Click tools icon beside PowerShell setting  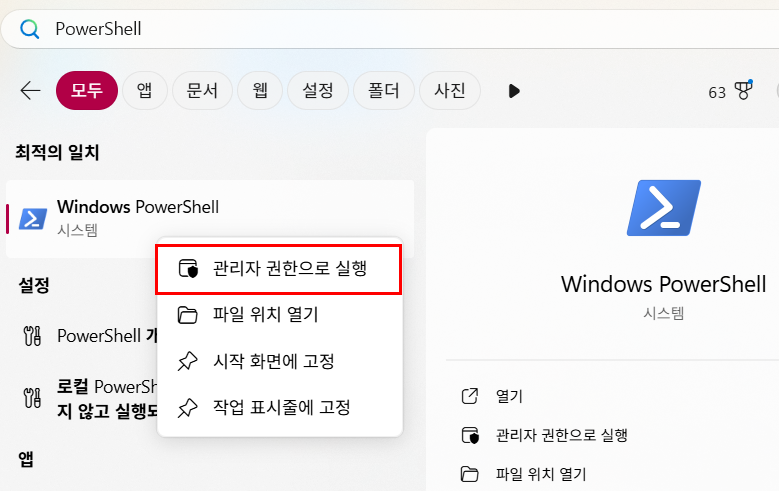(32, 336)
